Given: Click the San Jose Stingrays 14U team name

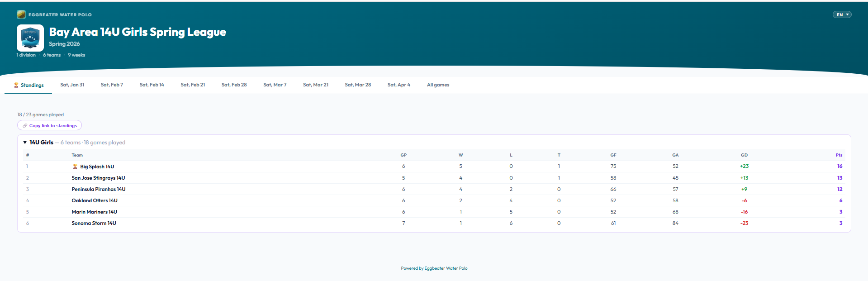Looking at the screenshot, I should [x=98, y=178].
